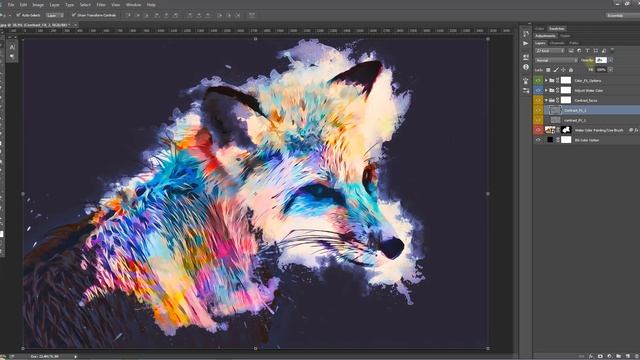Screen dimensions: 640x360
Task: Toggle visibility of Contrast_FX_2 layer
Action: [538, 120]
